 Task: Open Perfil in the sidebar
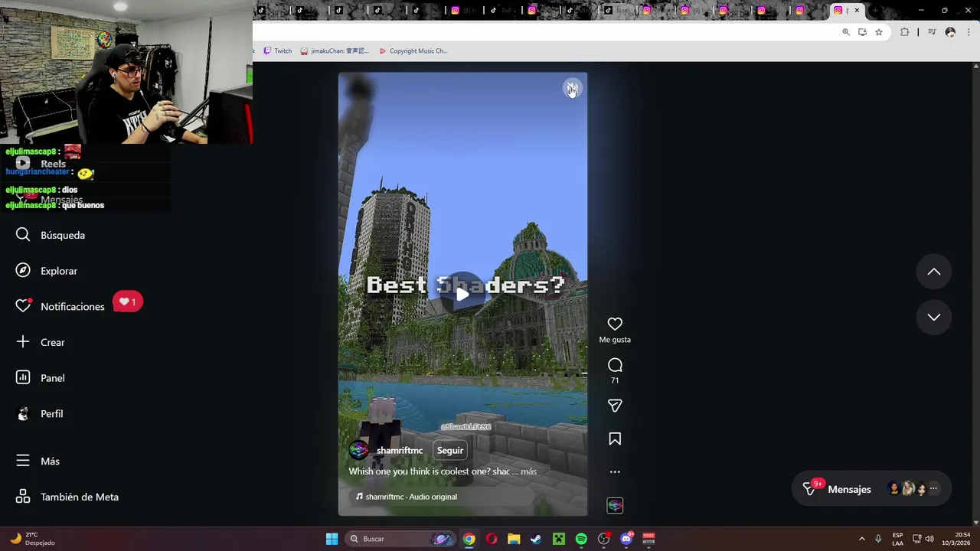click(x=40, y=414)
